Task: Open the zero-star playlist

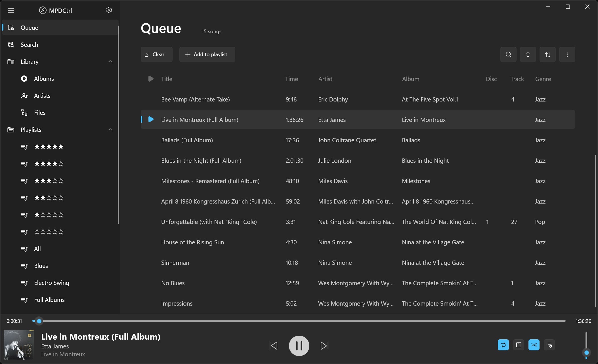Action: (60, 232)
